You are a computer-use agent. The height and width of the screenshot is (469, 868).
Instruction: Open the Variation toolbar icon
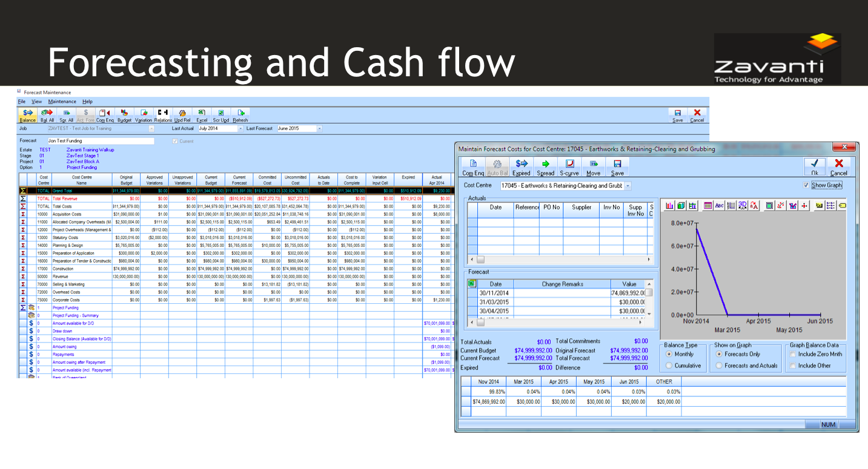[144, 116]
